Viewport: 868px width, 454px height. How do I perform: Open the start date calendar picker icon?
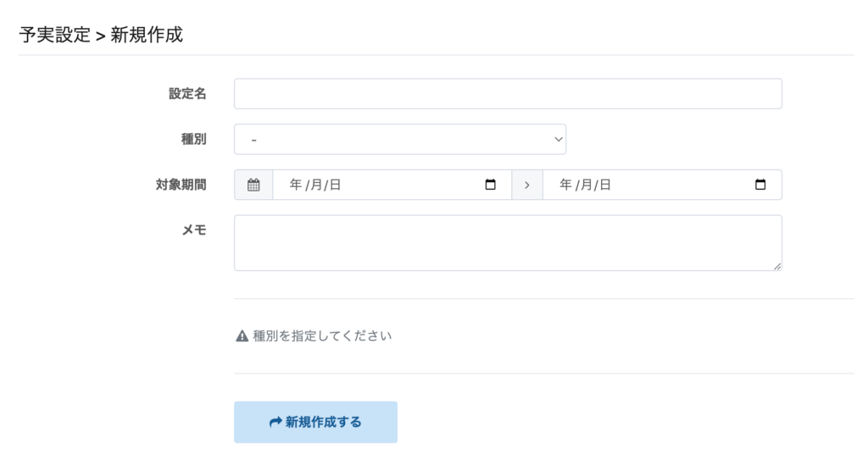[x=490, y=185]
